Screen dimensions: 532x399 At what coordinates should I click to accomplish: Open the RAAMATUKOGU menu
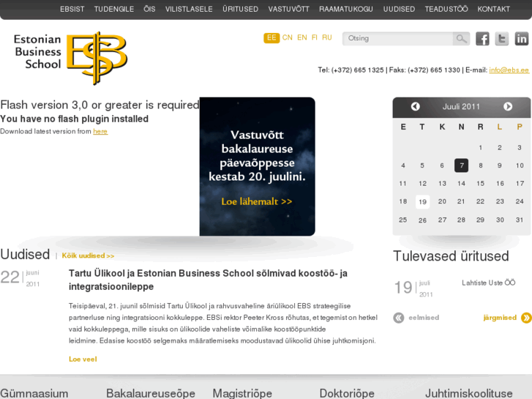coord(346,10)
